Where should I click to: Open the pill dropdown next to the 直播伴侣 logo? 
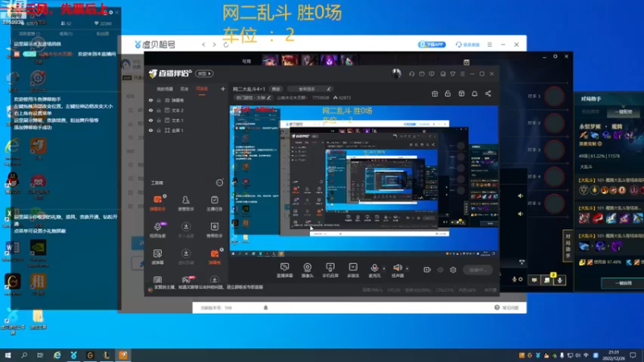[204, 73]
